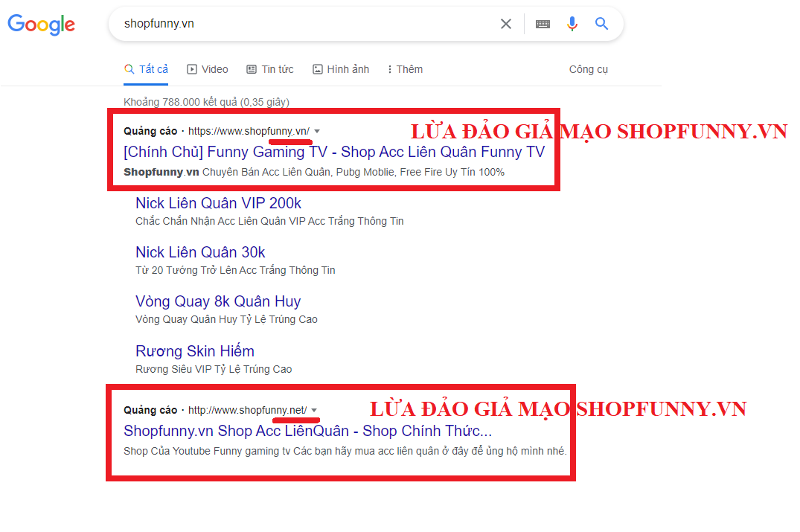Click description Rương Siêu VIP Tỷ Lệ Trúng Cao
Image resolution: width=800 pixels, height=532 pixels.
214,369
